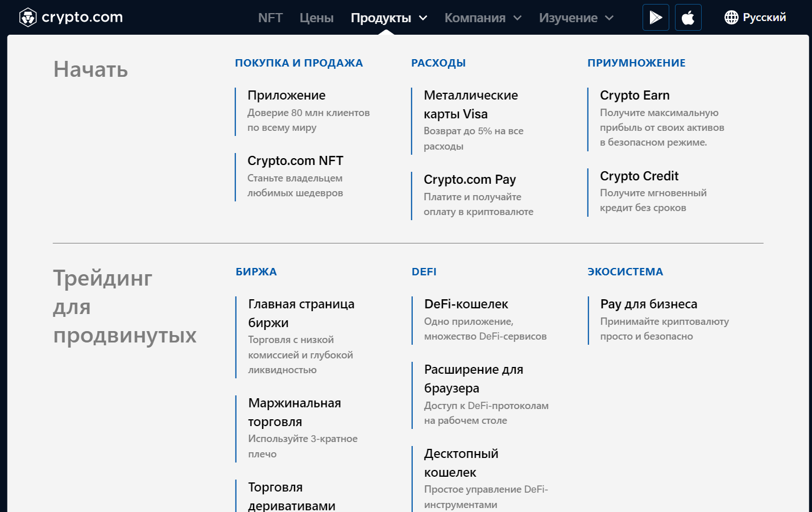Click the globe language icon

[731, 18]
